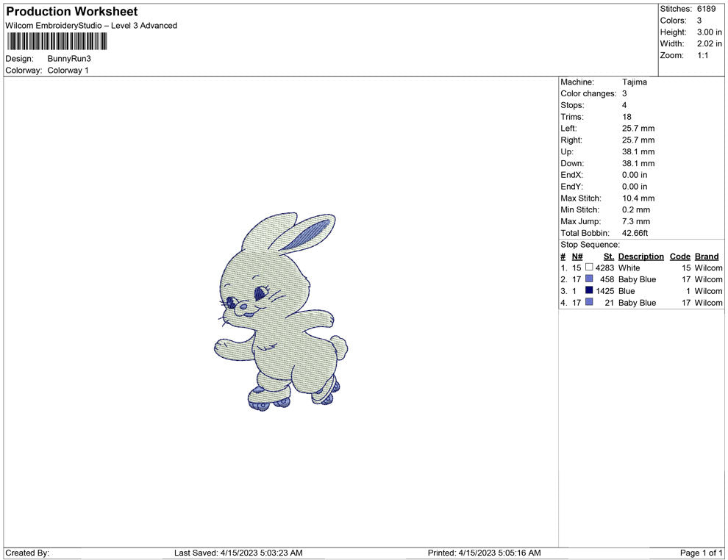Click the Min Stitch value '0.2 mm'
Screen dimensions: 728x560
coord(636,209)
